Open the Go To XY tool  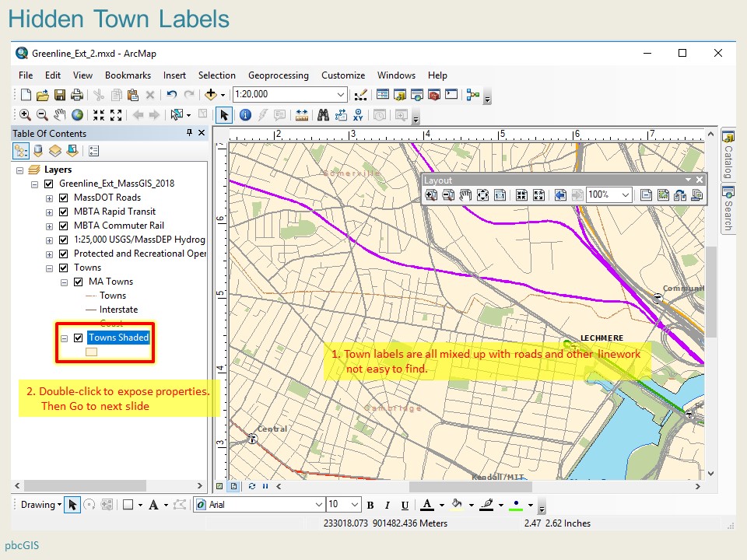point(358,115)
